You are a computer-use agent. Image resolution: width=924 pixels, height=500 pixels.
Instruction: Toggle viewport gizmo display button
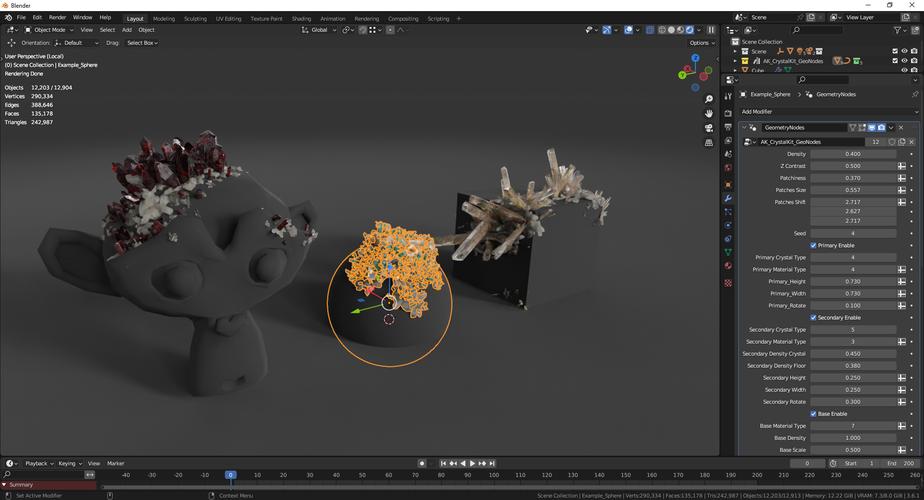coord(606,29)
